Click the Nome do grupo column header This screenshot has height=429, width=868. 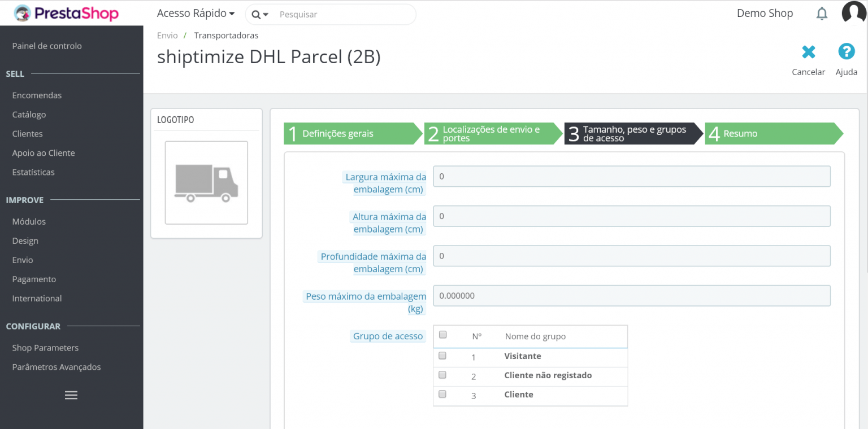point(535,336)
